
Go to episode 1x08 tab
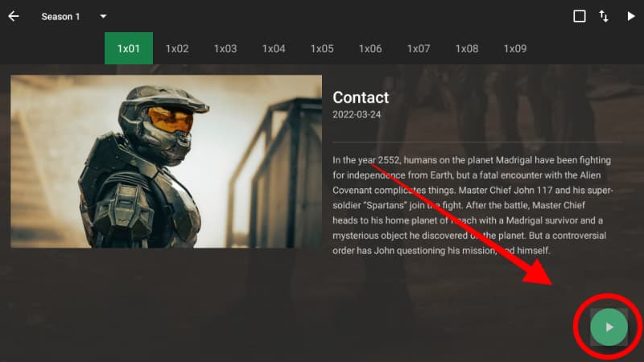coord(467,48)
